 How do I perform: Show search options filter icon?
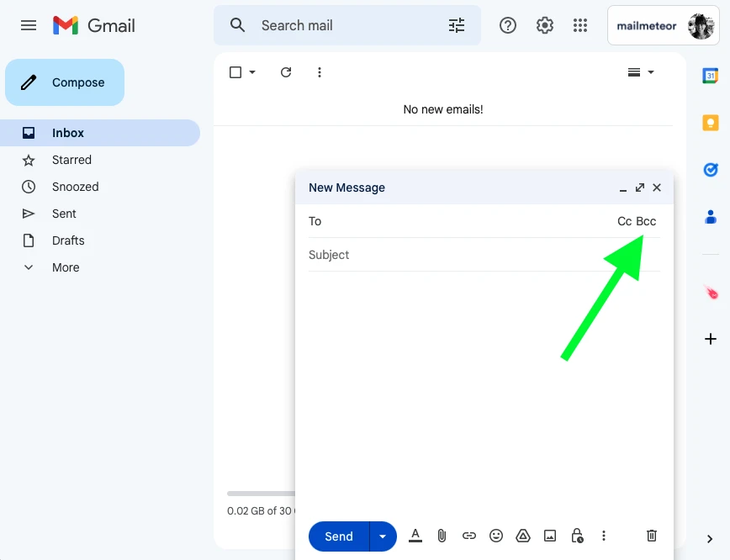click(457, 25)
